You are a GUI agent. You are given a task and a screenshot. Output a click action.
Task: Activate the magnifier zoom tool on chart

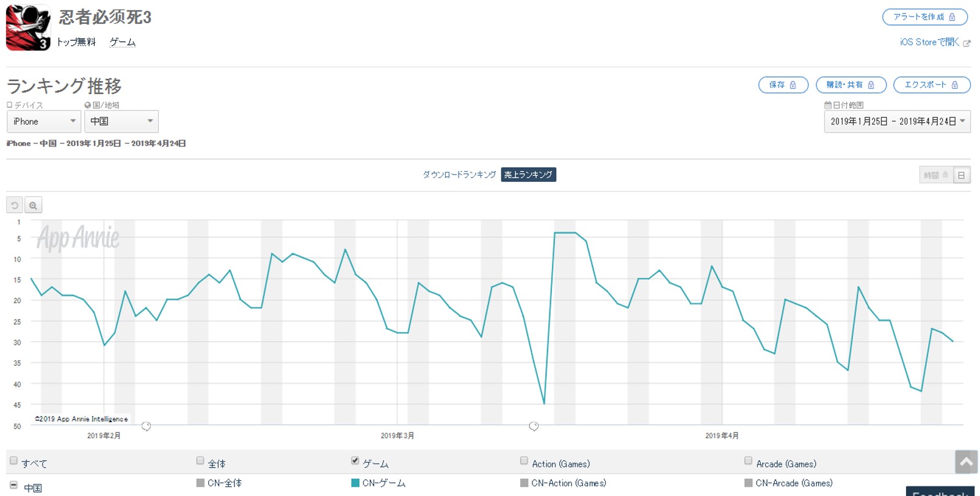pos(34,206)
